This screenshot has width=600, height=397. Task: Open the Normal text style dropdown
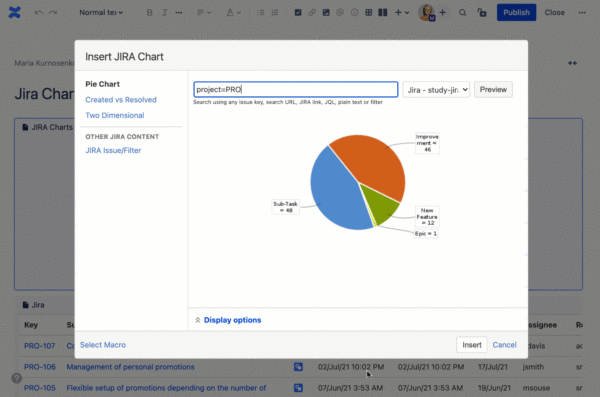pyautogui.click(x=101, y=13)
